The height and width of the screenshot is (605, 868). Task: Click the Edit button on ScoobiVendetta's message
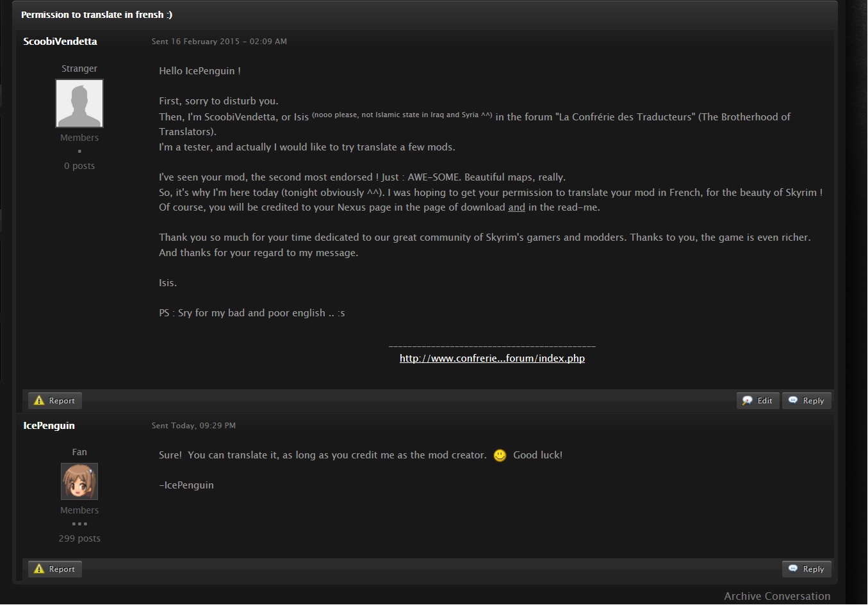coord(758,401)
